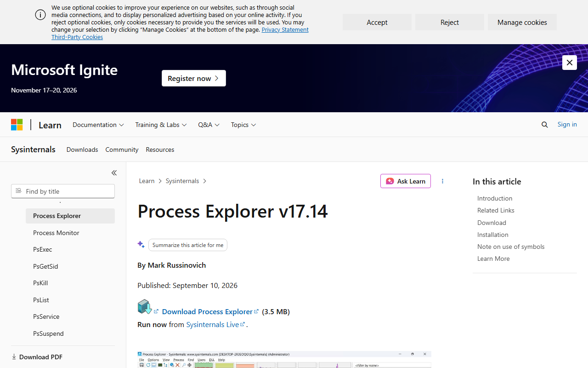
Task: Click the Process Explorer screenshot thumbnail
Action: [x=284, y=360]
